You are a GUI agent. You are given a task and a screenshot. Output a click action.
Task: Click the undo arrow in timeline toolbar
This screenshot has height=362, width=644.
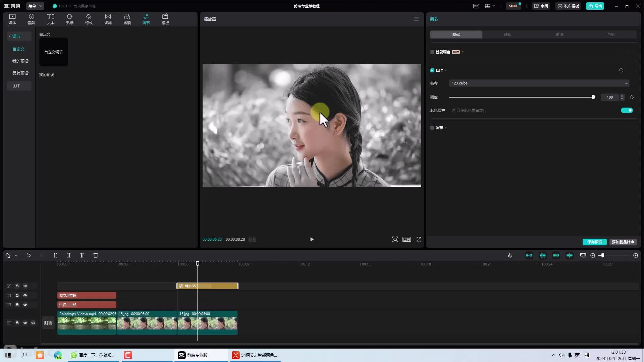[x=29, y=255]
